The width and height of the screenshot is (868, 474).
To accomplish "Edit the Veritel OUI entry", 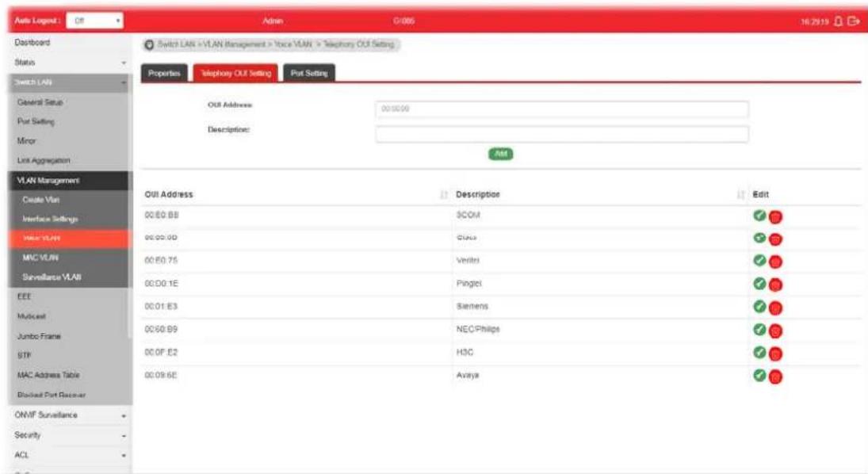I will click(x=759, y=260).
